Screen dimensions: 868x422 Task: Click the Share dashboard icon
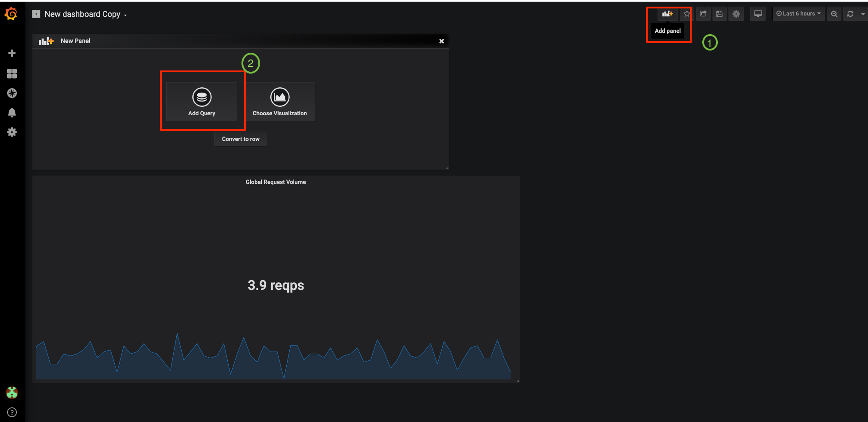point(703,14)
